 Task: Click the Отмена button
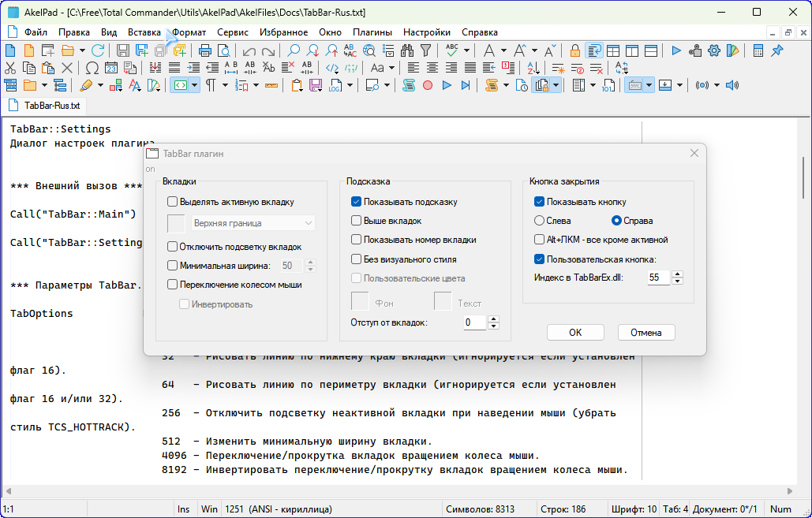point(645,332)
